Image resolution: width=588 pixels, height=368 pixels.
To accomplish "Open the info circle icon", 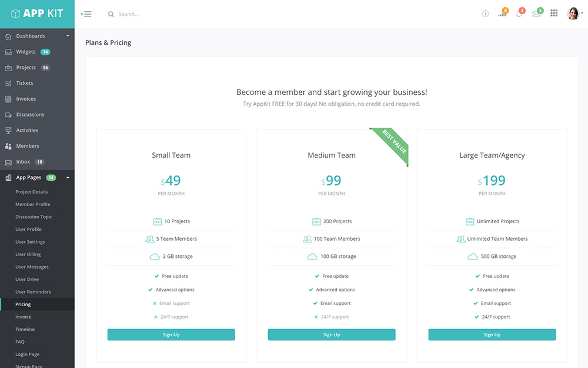I will [485, 14].
